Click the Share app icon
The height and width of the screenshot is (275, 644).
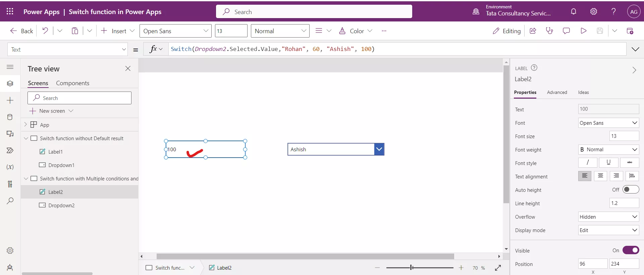point(533,31)
